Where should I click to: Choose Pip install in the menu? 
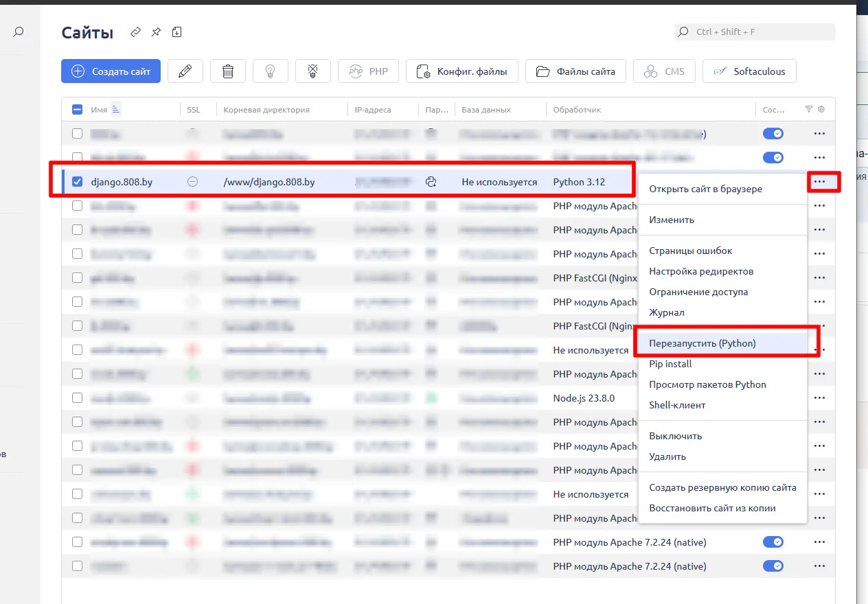pyautogui.click(x=722, y=364)
